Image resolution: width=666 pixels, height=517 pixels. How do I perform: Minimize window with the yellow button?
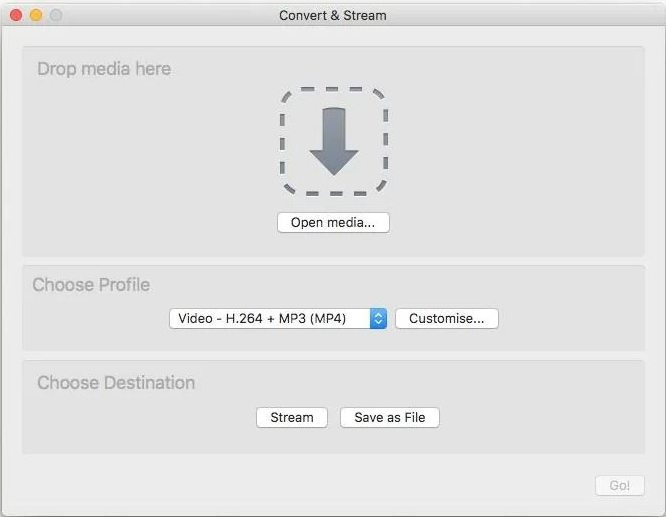point(36,15)
